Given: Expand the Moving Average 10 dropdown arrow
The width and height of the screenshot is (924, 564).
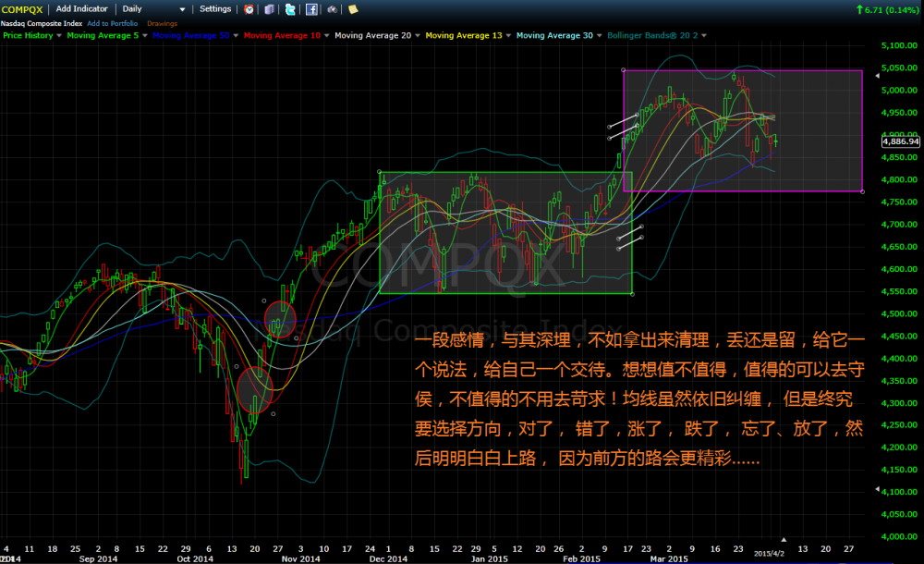Looking at the screenshot, I should point(326,36).
